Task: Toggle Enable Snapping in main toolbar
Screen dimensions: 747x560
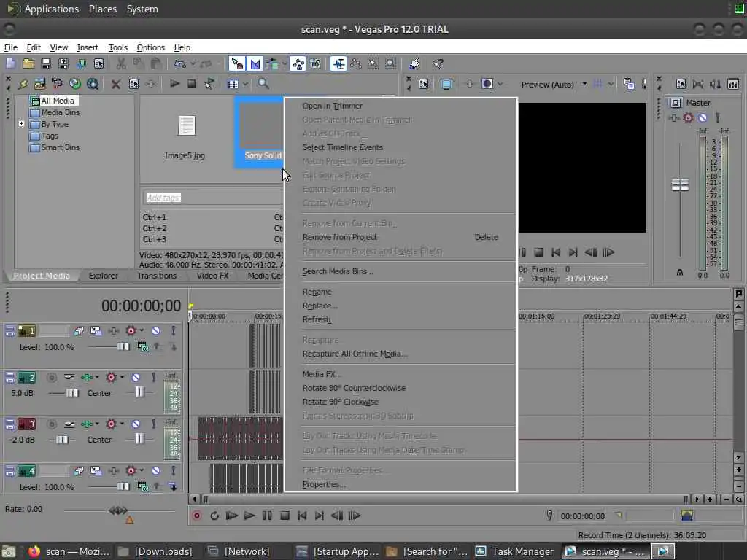Action: (237, 63)
